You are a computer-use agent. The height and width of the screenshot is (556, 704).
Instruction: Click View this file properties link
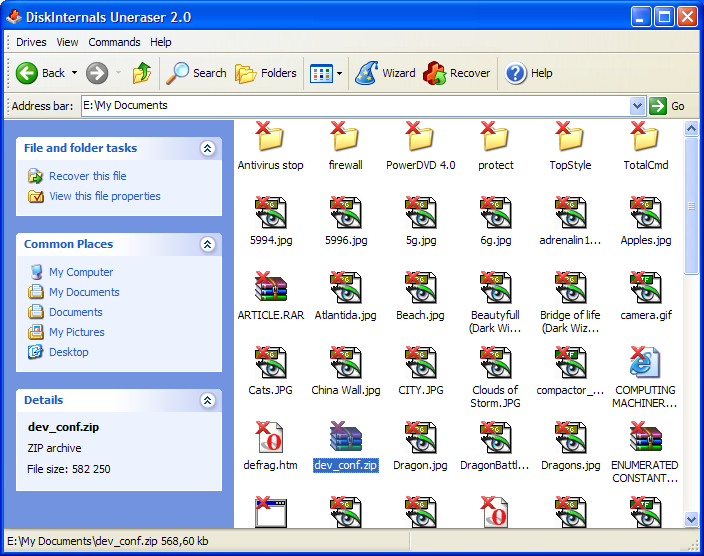tap(105, 196)
